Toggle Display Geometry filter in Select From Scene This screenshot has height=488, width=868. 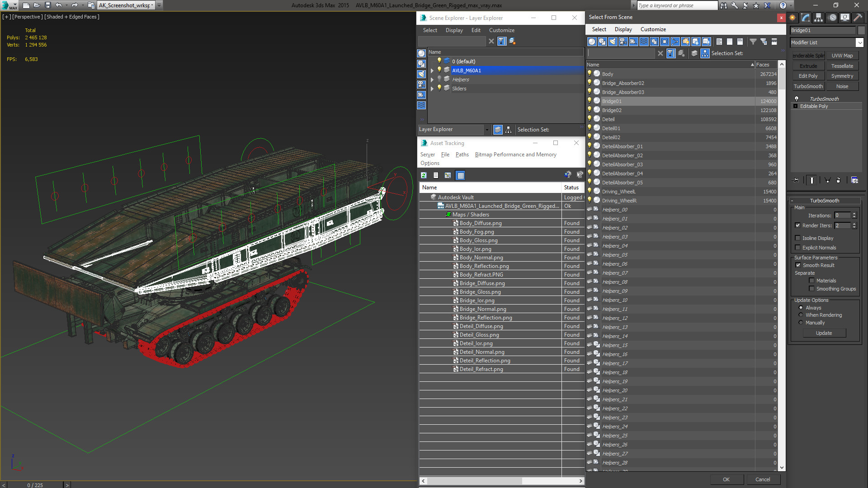point(591,42)
